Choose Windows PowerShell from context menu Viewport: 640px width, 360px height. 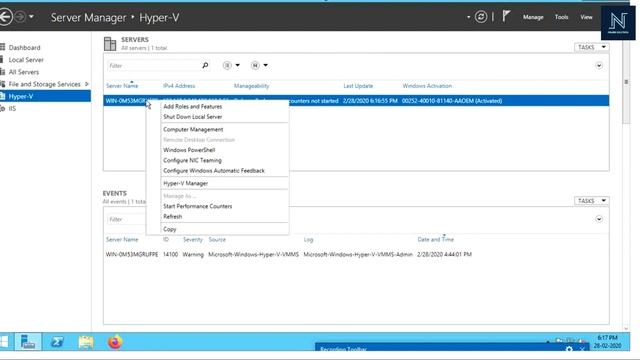189,150
